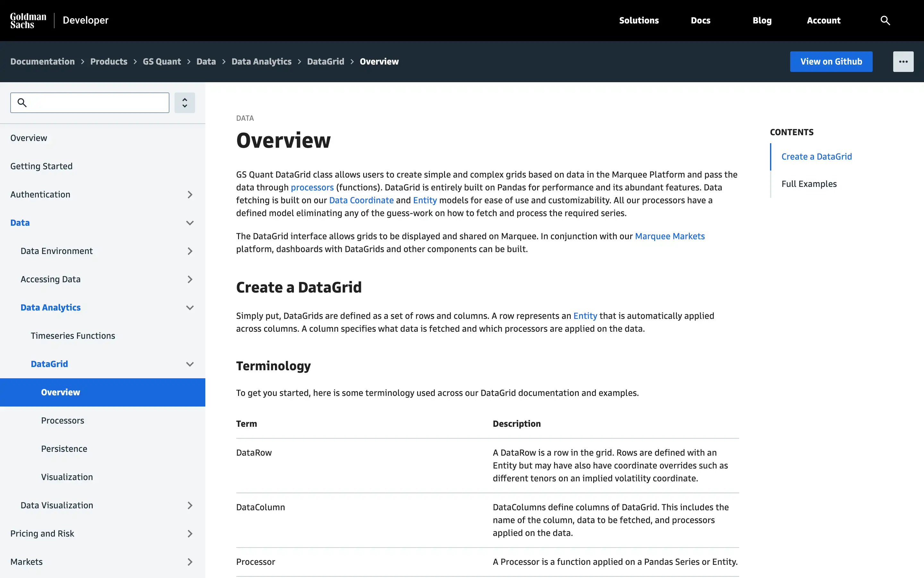The image size is (924, 578).
Task: Collapse the Data section chevron
Action: (x=190, y=223)
